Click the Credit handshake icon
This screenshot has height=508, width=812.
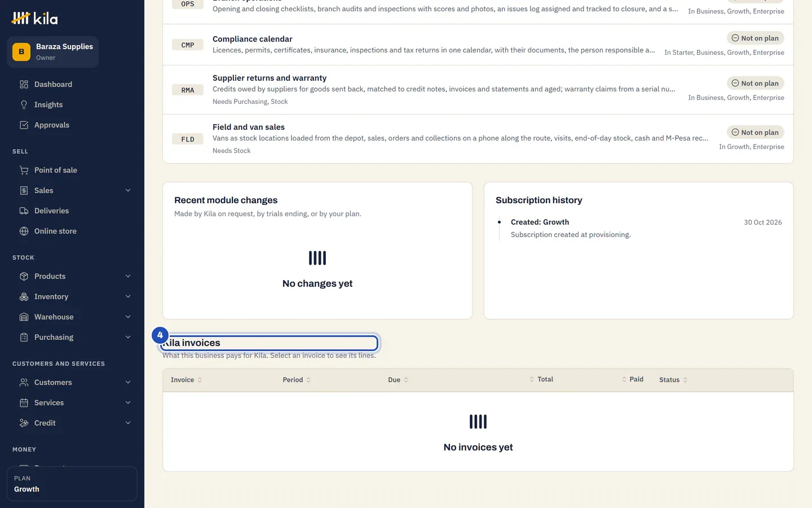[24, 423]
